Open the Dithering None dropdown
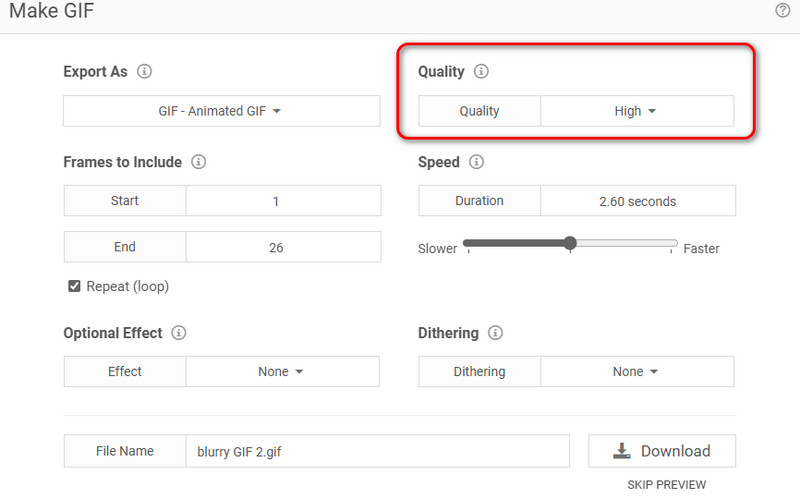This screenshot has height=499, width=800. [x=636, y=371]
